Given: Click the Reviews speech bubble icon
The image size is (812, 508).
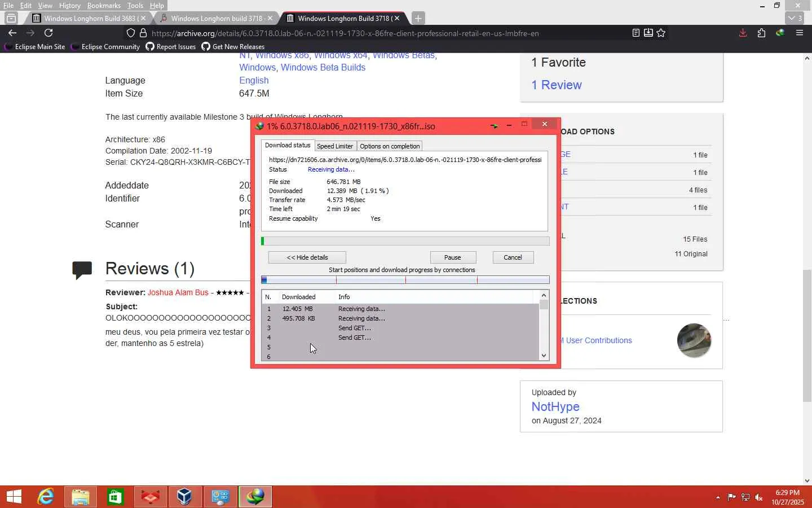Looking at the screenshot, I should pos(82,270).
